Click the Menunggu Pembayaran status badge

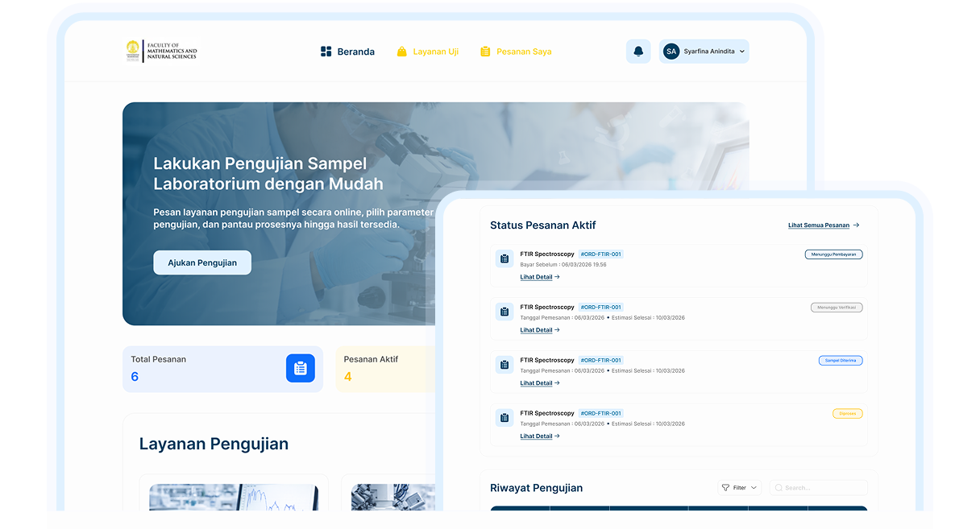[x=833, y=254]
